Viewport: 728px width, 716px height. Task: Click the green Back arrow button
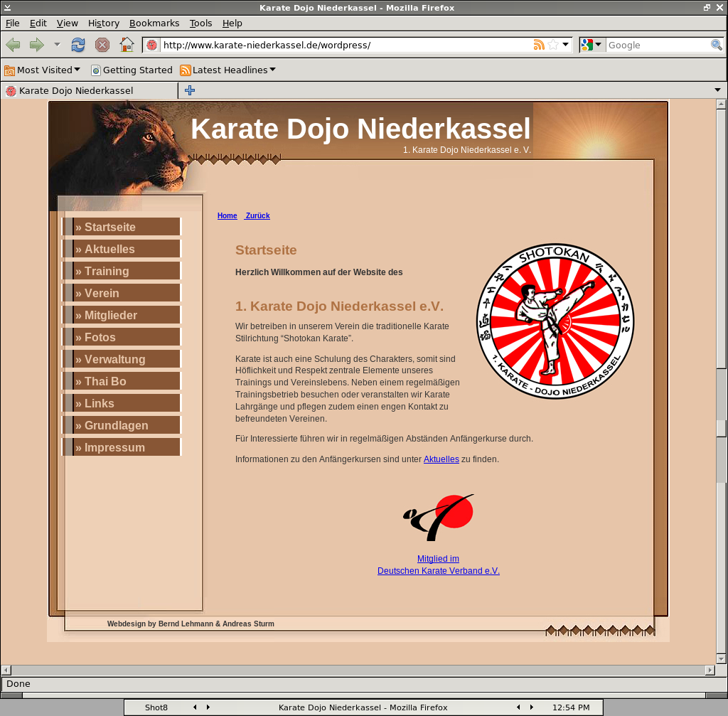13,45
